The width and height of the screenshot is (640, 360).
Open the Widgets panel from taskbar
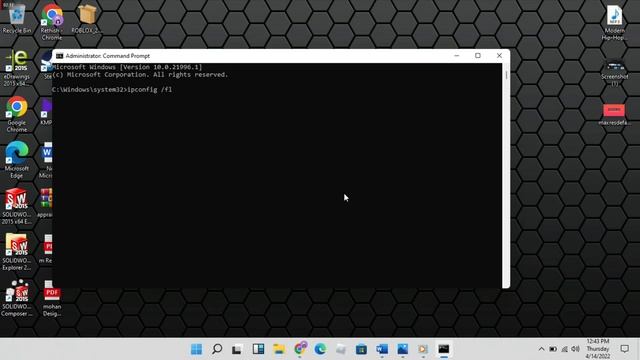point(258,349)
